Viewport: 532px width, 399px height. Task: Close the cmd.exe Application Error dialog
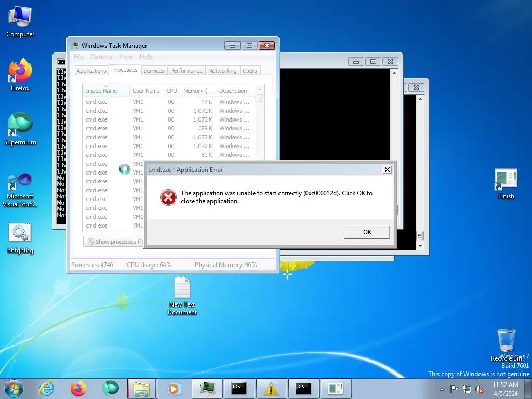[x=387, y=170]
